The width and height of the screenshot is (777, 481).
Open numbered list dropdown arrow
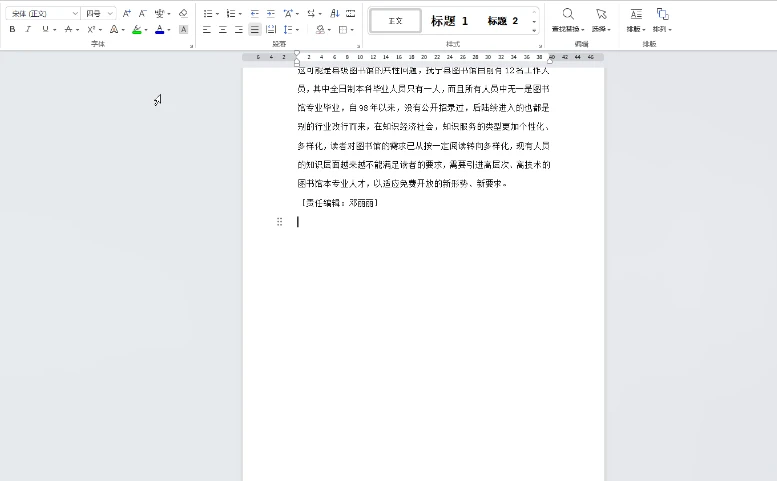240,14
